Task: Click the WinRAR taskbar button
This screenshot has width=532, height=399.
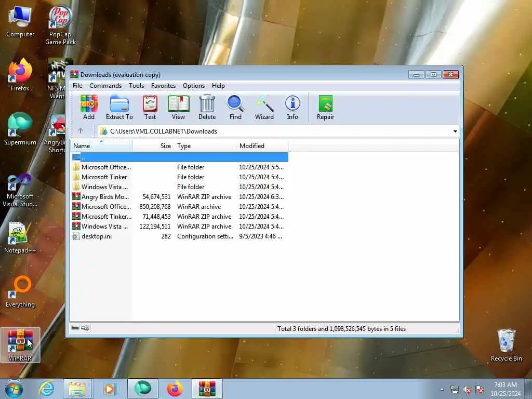Action: click(207, 389)
